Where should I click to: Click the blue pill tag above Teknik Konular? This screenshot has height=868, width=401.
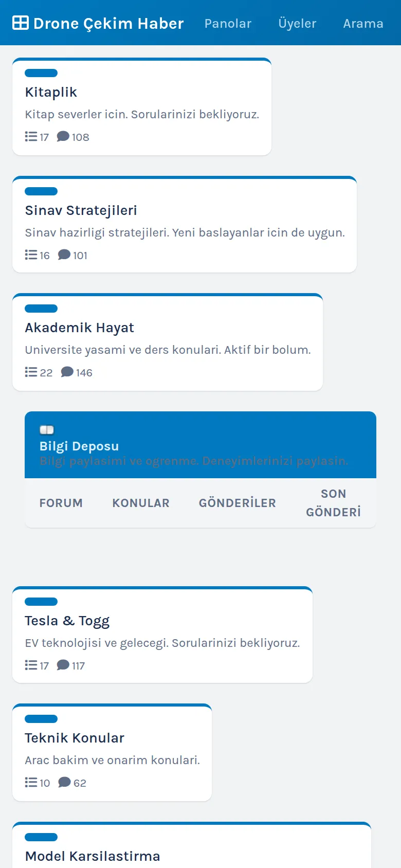(x=41, y=719)
